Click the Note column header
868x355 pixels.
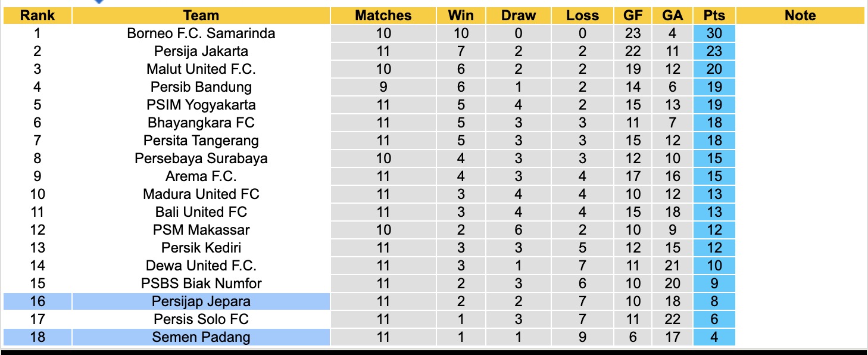pos(800,15)
